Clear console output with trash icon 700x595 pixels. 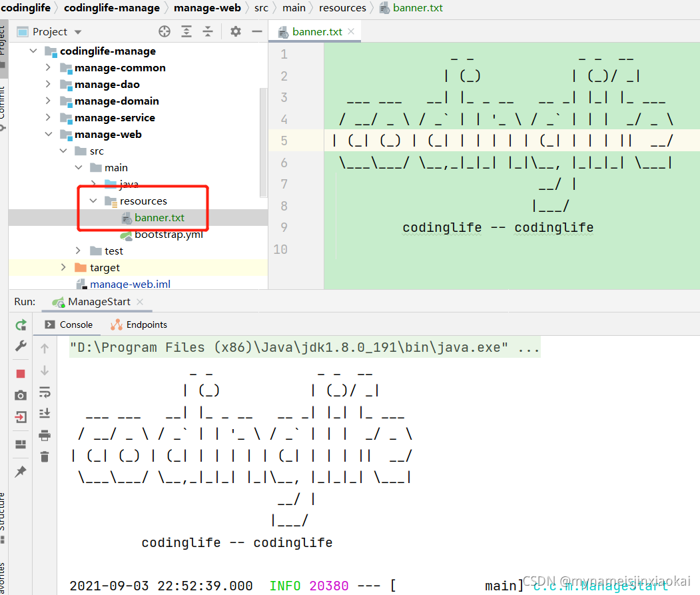click(45, 456)
